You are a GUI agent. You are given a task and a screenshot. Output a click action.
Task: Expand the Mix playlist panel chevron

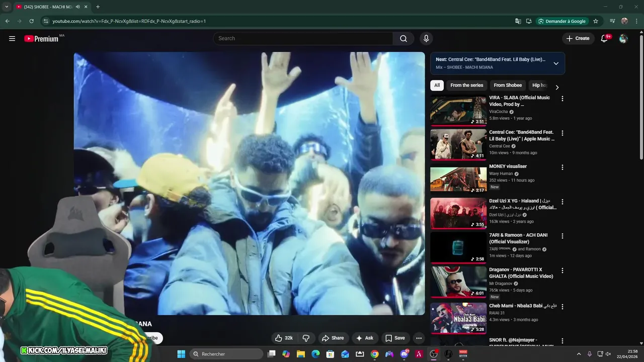tap(556, 63)
